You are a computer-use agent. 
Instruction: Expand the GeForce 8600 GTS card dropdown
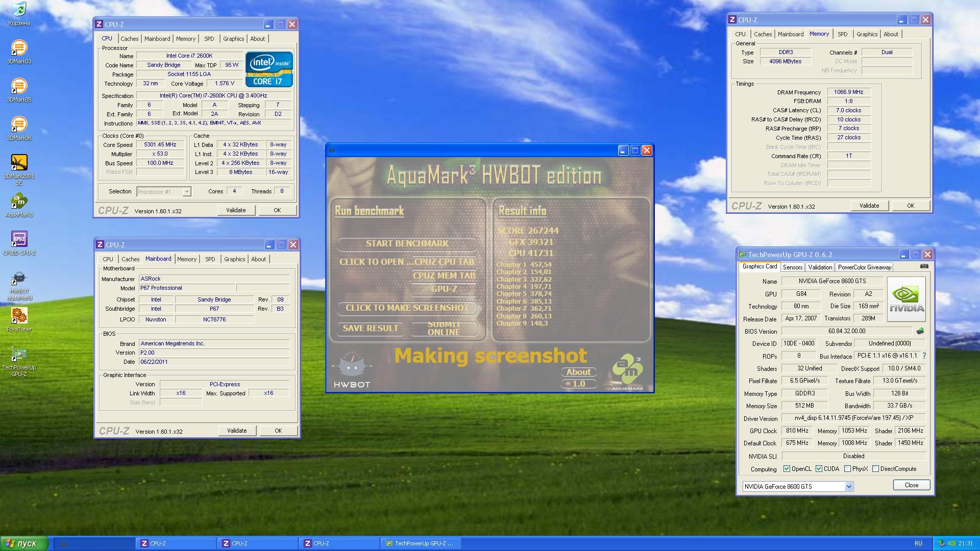(849, 486)
